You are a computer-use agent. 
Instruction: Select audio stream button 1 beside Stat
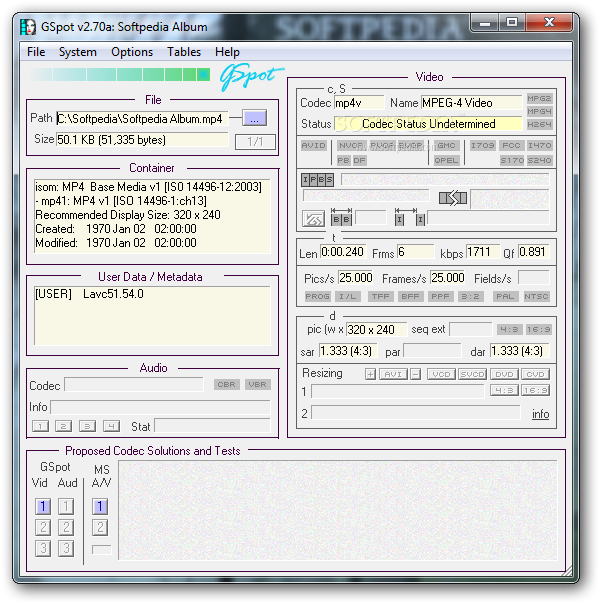40,426
